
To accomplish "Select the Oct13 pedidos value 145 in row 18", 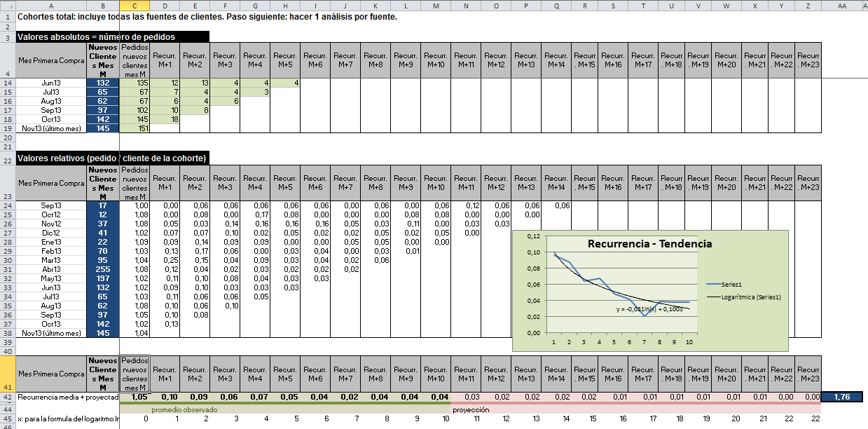I will [135, 119].
